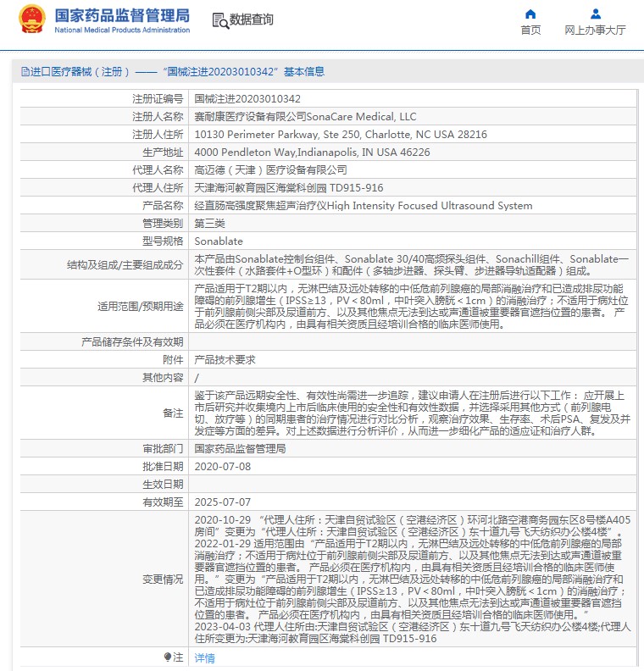Click 国家药品监督管理局 header title
The image size is (644, 671).
122,15
